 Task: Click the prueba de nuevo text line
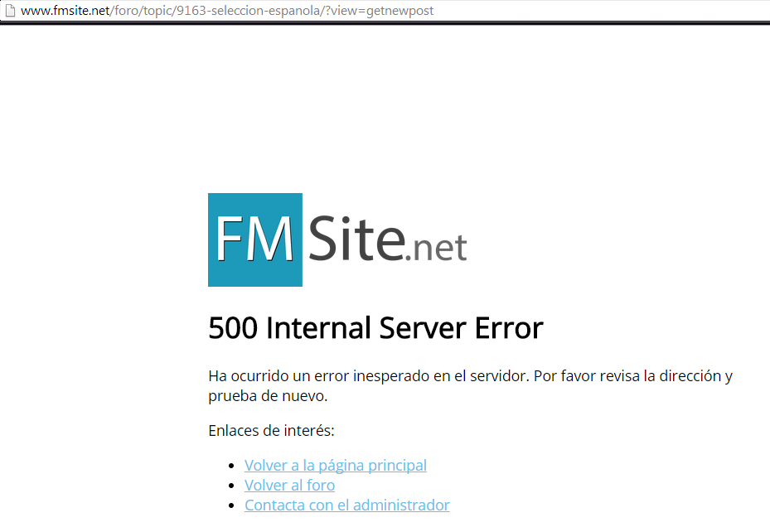pyautogui.click(x=268, y=395)
